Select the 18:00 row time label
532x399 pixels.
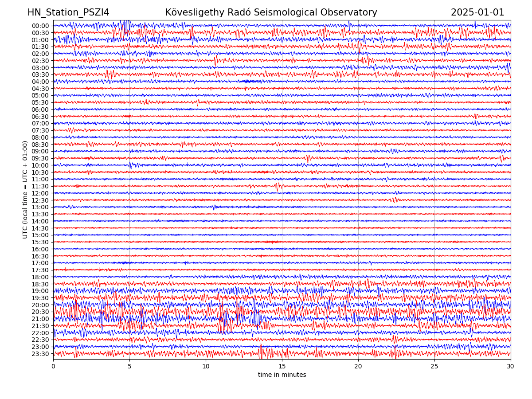pos(40,277)
